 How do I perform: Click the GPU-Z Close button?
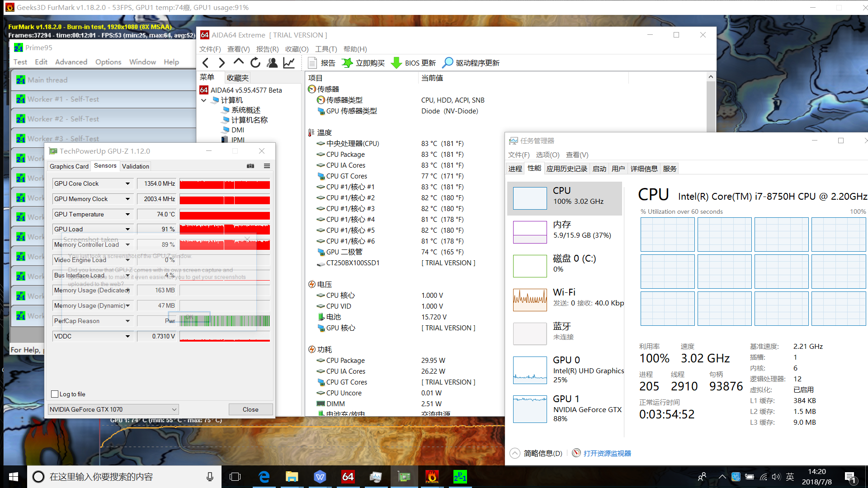[250, 409]
